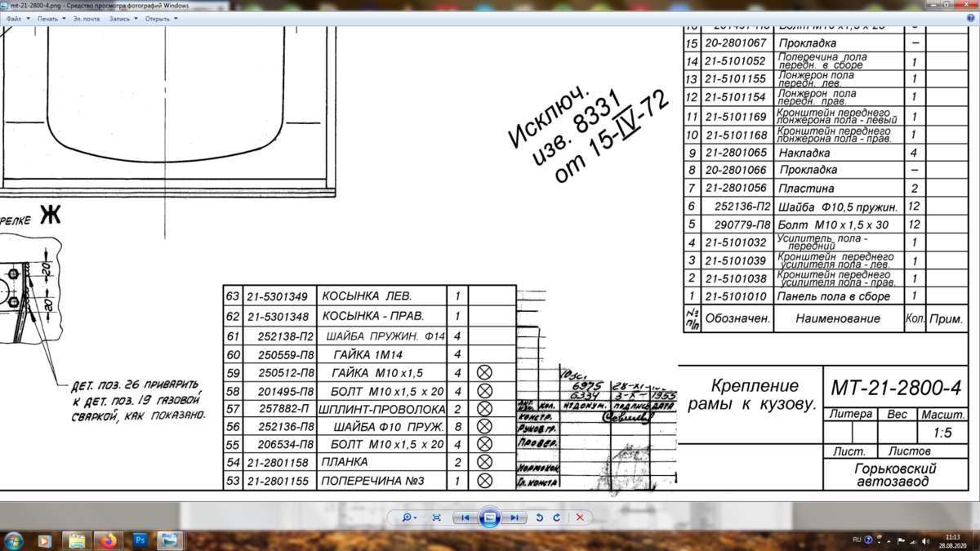Viewport: 980px width, 551px height.
Task: Start the slide show with center button
Action: pyautogui.click(x=489, y=518)
